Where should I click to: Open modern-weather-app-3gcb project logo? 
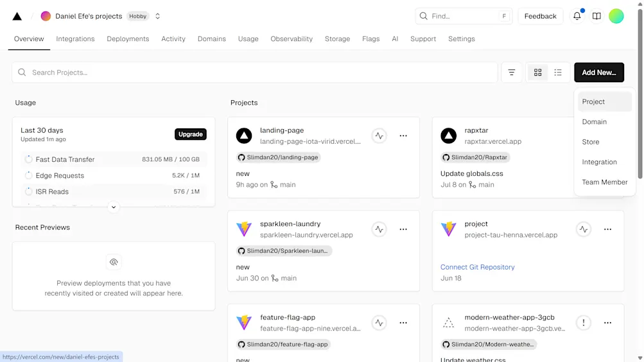pyautogui.click(x=449, y=323)
